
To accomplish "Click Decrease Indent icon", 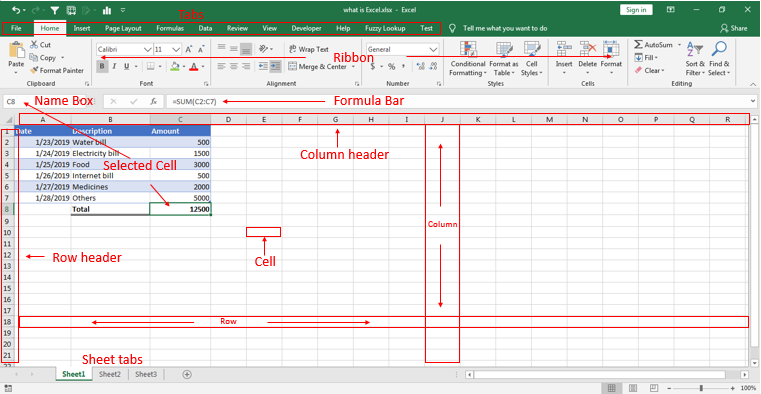I will [x=264, y=66].
